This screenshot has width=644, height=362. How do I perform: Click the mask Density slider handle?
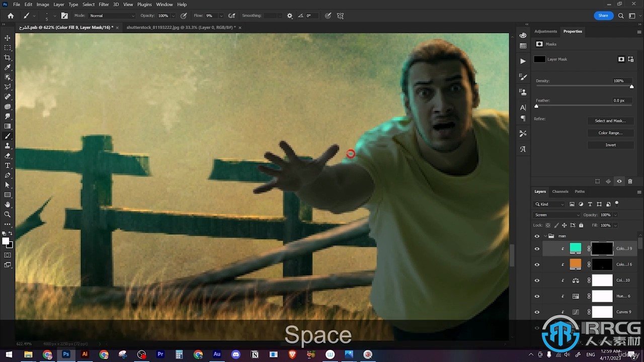[x=632, y=86]
